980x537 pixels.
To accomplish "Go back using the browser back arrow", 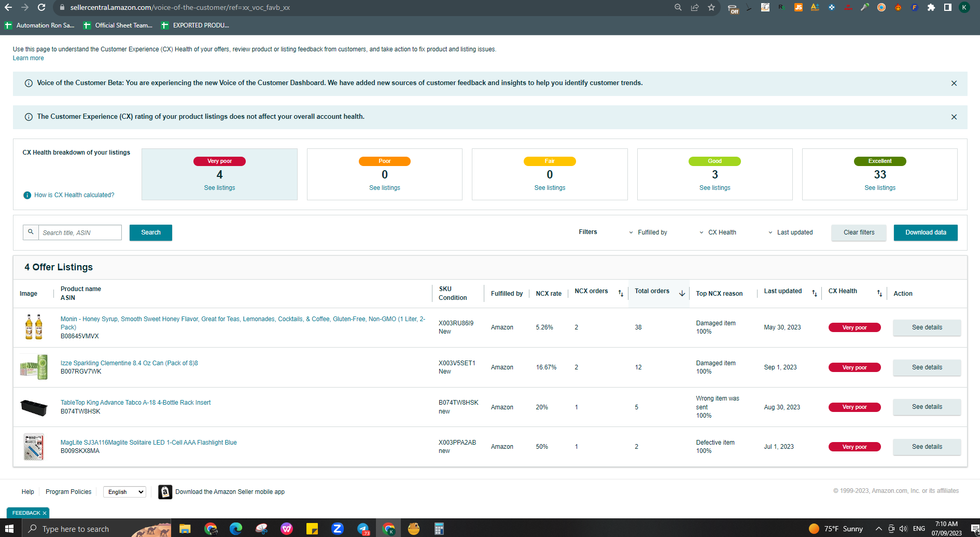I will [x=8, y=7].
